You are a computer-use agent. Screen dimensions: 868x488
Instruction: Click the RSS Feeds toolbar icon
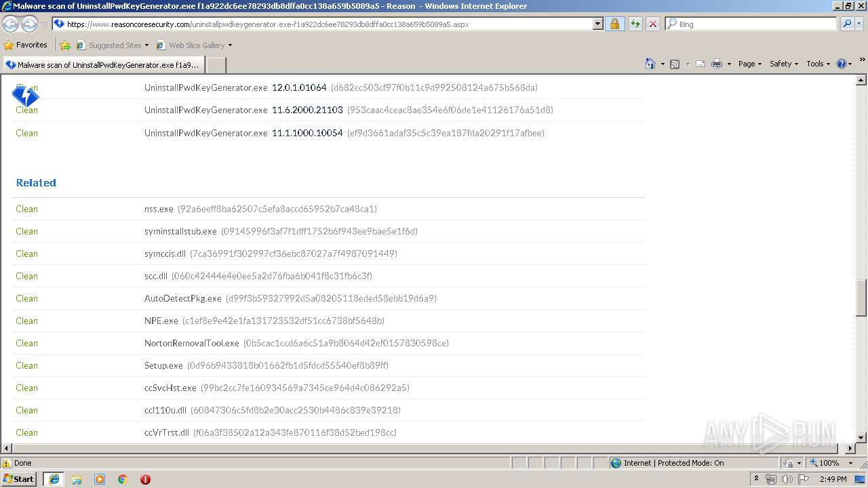675,64
